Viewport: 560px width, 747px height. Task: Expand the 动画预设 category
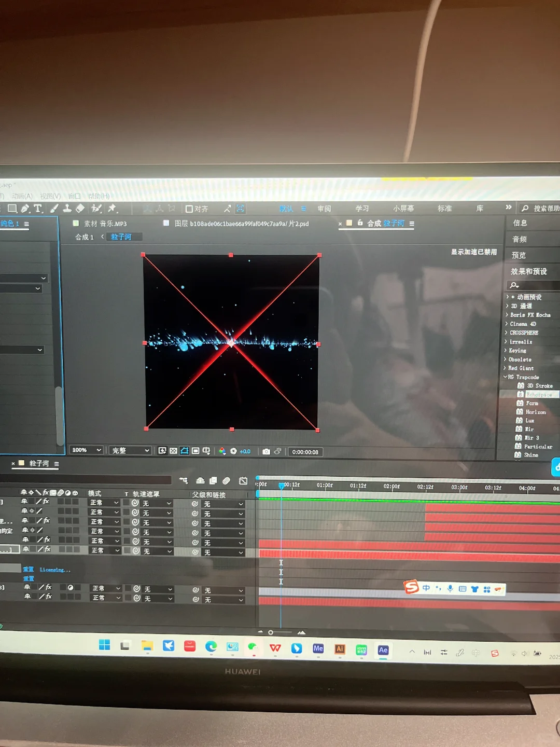(508, 297)
